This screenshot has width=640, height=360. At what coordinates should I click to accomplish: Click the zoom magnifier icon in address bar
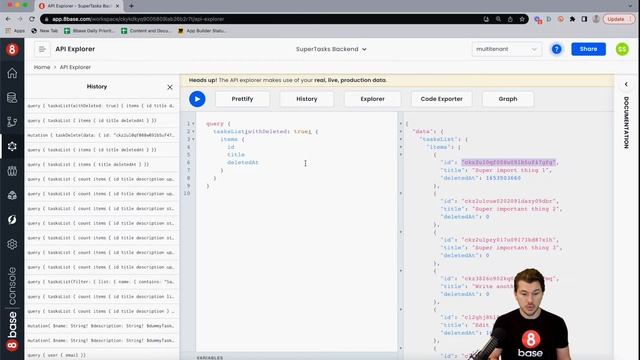498,19
